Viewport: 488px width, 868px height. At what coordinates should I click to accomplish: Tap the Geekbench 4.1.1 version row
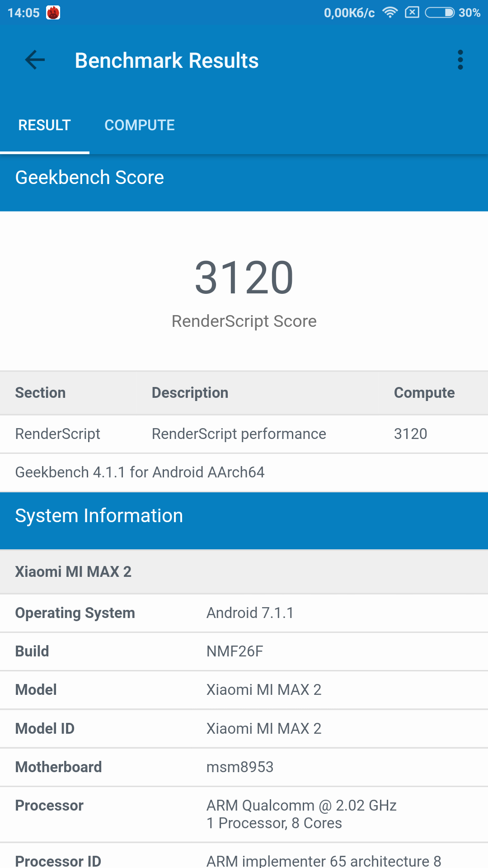(x=140, y=472)
